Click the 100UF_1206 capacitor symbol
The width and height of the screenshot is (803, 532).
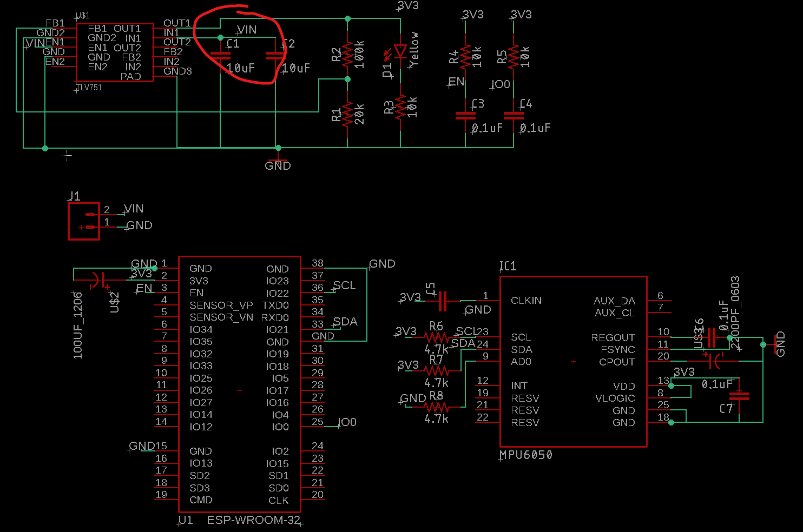[97, 280]
